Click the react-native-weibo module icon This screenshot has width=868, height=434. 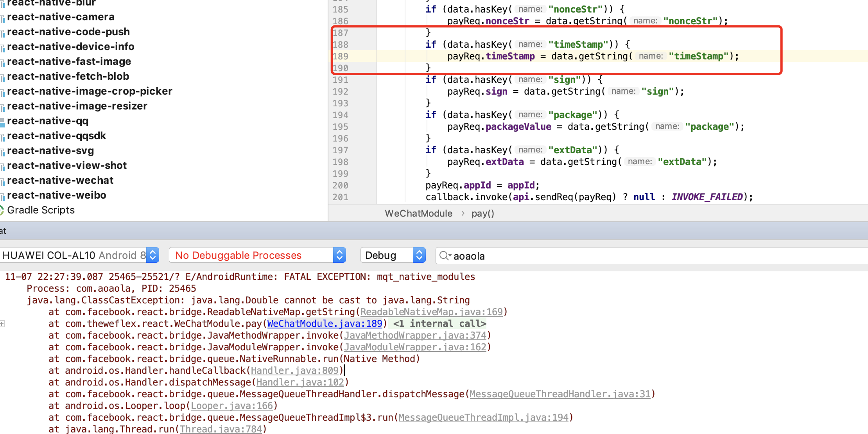click(3, 195)
